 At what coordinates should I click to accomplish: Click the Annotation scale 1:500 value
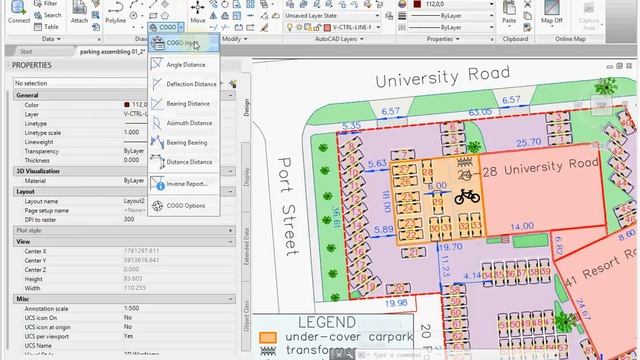pos(131,309)
